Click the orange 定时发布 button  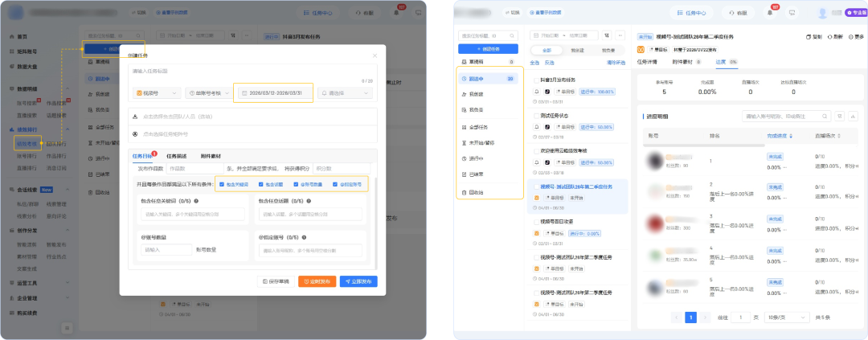coord(316,281)
